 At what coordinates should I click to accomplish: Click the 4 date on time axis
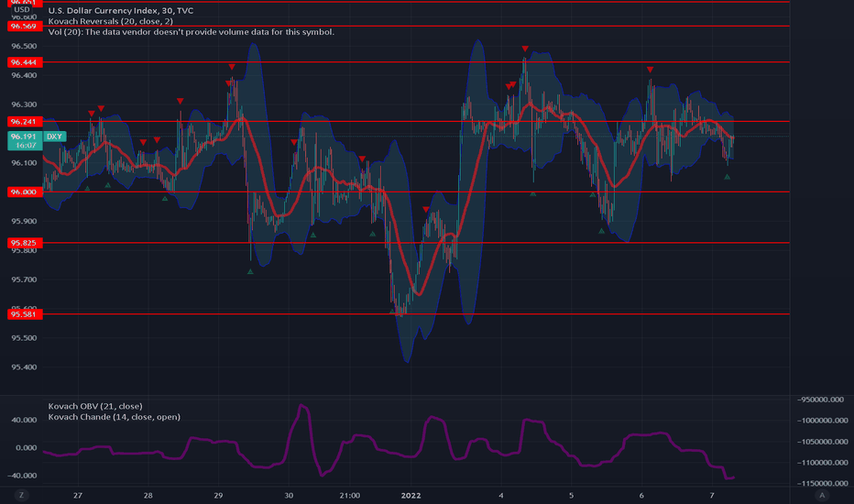501,495
